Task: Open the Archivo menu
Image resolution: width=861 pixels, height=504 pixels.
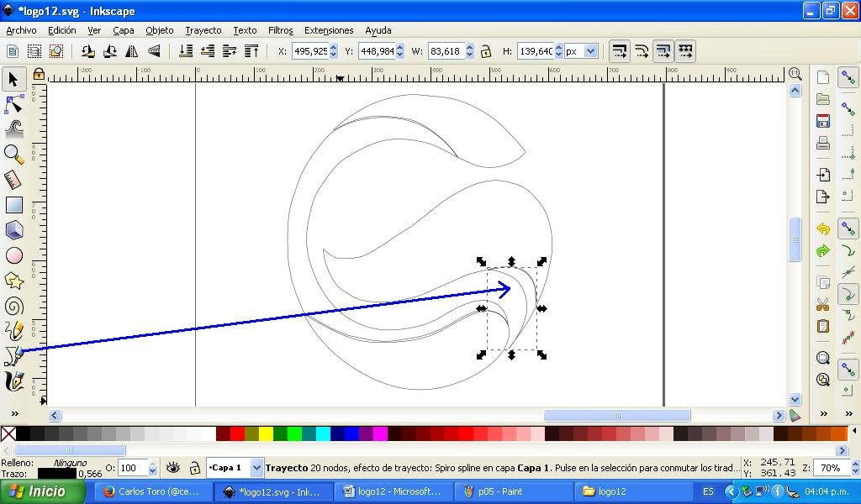Action: point(21,31)
